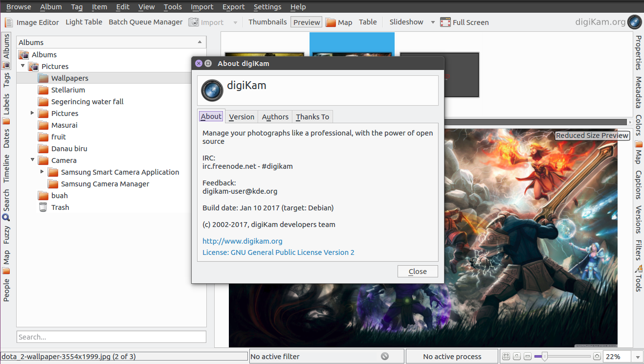Open the Album menu
The width and height of the screenshot is (644, 364).
[51, 7]
